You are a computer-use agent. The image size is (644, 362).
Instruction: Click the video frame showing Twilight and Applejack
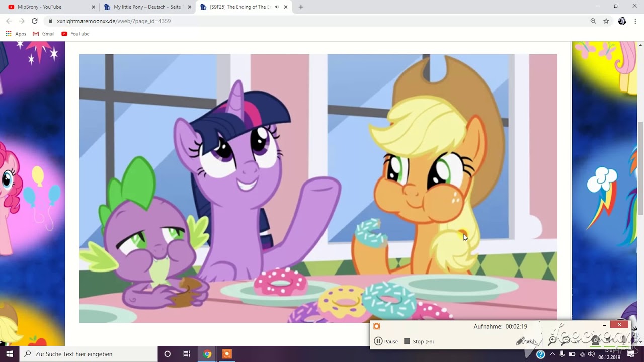pyautogui.click(x=318, y=189)
